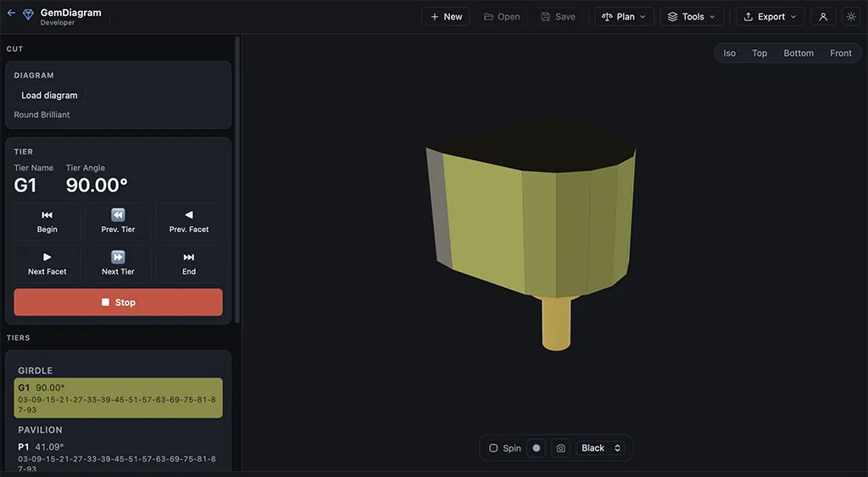
Task: Click the left panel scrollbar
Action: click(237, 180)
